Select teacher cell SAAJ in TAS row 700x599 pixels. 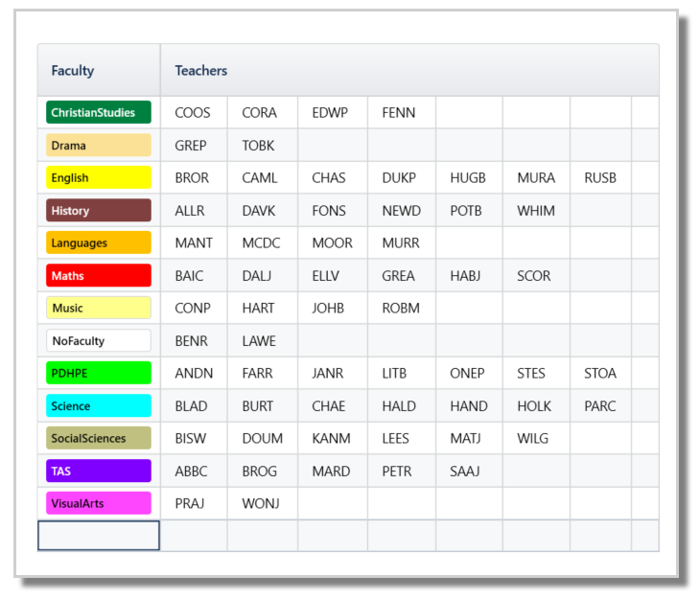(x=469, y=471)
